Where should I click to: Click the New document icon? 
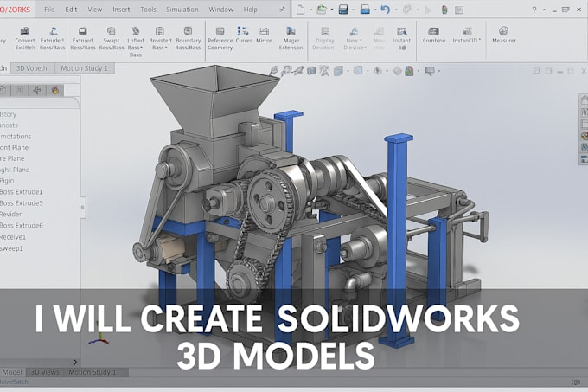coord(300,10)
